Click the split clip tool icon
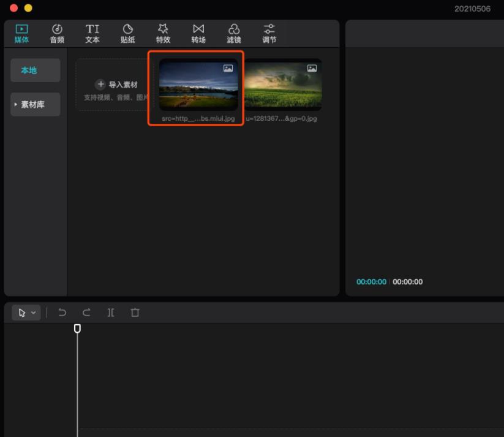Viewport: 504px width, 437px height. (x=111, y=313)
